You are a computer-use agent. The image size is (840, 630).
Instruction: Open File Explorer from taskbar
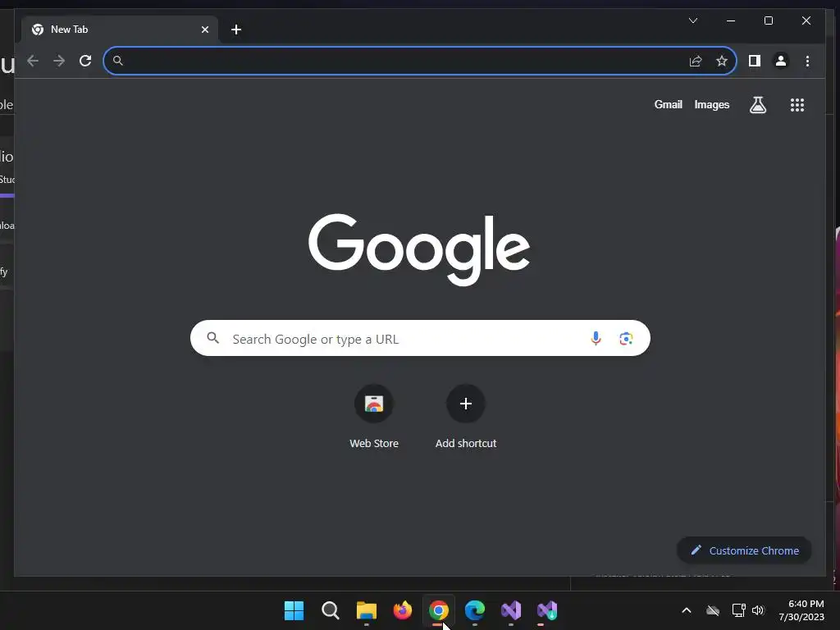tap(367, 610)
